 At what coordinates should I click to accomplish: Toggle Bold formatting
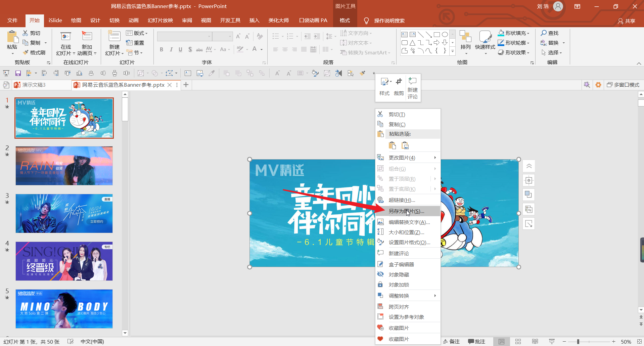pyautogui.click(x=162, y=49)
